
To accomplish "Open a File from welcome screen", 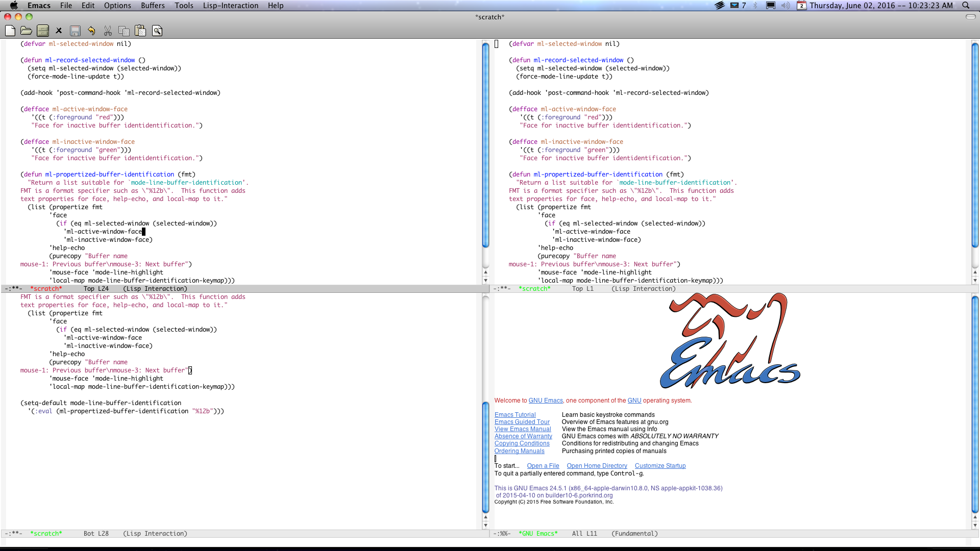I will (x=543, y=466).
